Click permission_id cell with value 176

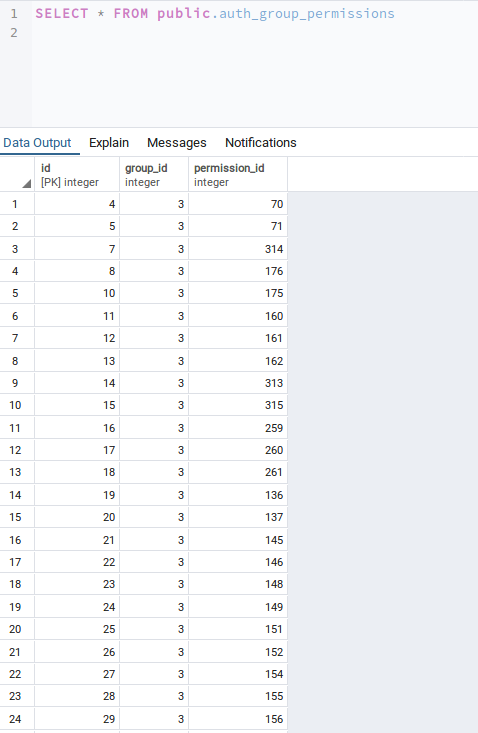[x=238, y=271]
